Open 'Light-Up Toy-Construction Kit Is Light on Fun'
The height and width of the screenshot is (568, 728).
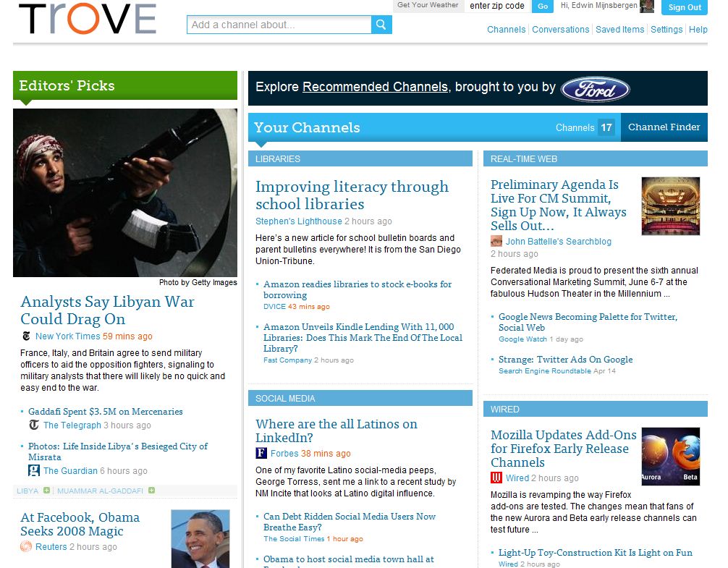pos(596,552)
